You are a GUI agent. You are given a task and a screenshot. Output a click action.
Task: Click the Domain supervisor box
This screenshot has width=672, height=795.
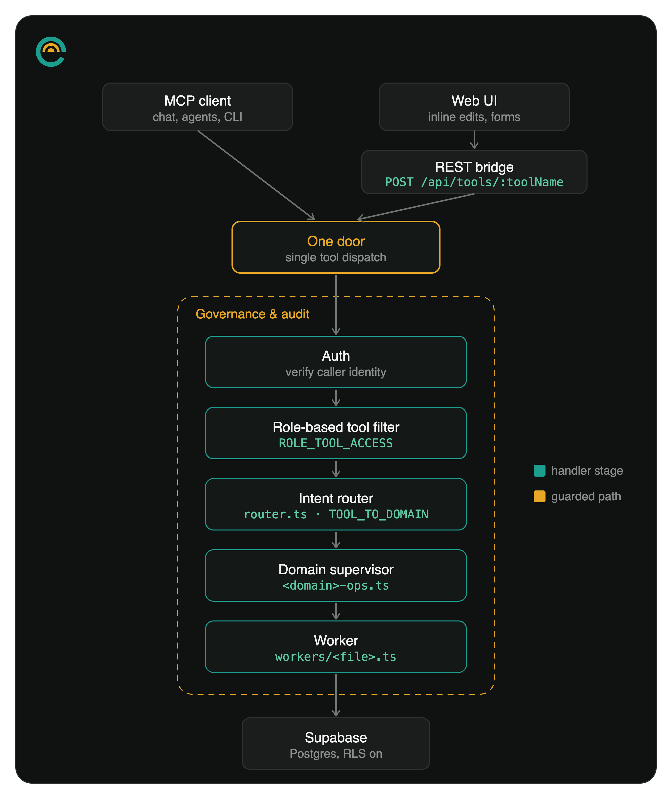pyautogui.click(x=336, y=575)
